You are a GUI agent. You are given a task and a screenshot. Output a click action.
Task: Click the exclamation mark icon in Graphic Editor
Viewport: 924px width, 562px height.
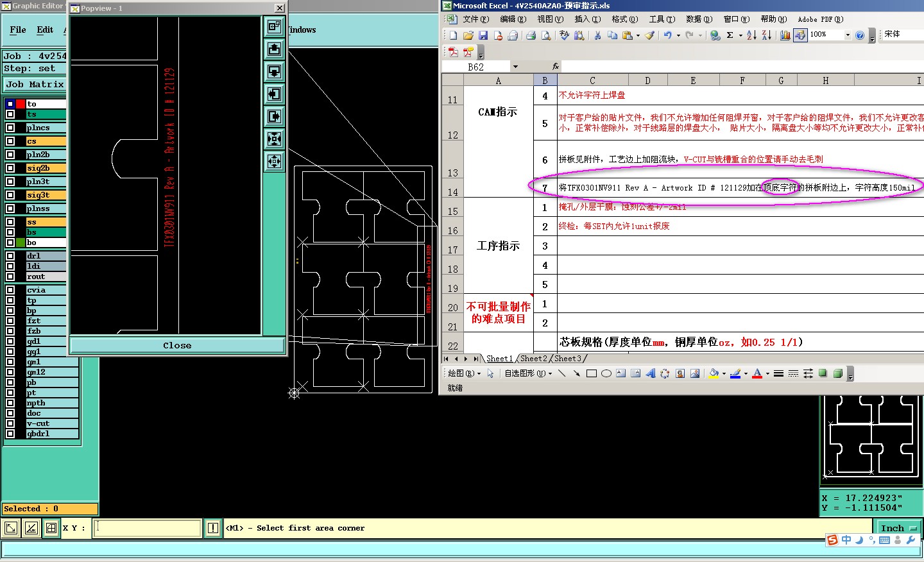tap(213, 528)
